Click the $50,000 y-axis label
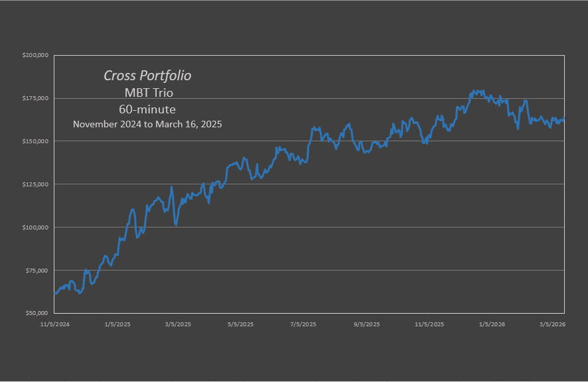The height and width of the screenshot is (382, 588). pyautogui.click(x=37, y=313)
